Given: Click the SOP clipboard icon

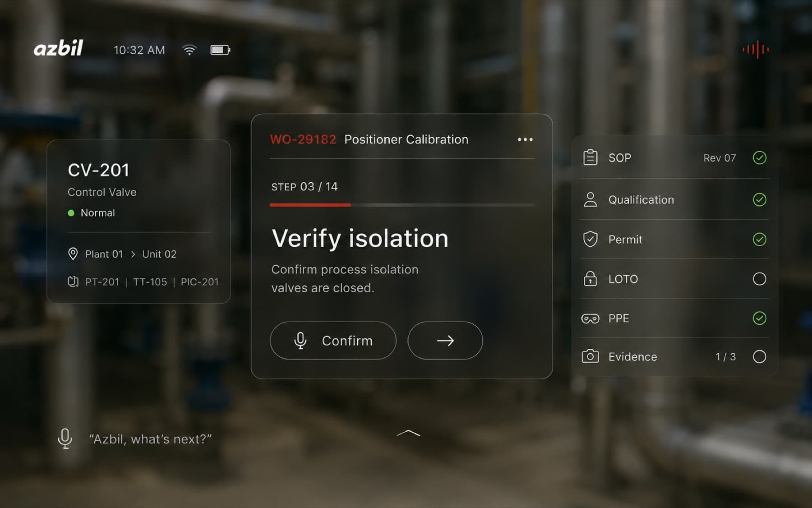Looking at the screenshot, I should point(590,157).
